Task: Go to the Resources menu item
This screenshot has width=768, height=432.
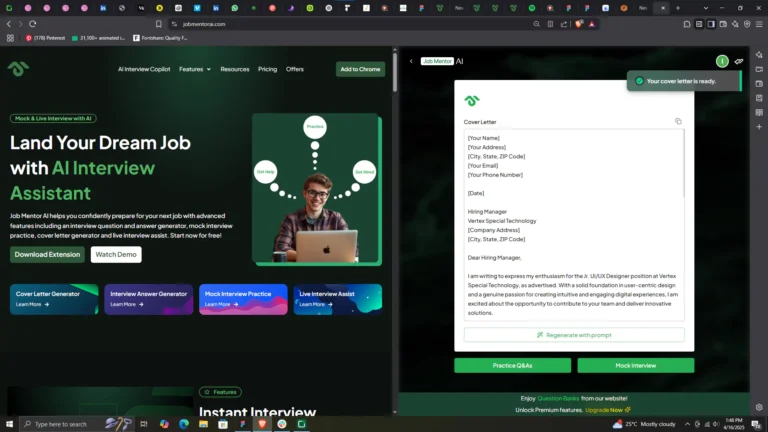Action: coord(234,69)
